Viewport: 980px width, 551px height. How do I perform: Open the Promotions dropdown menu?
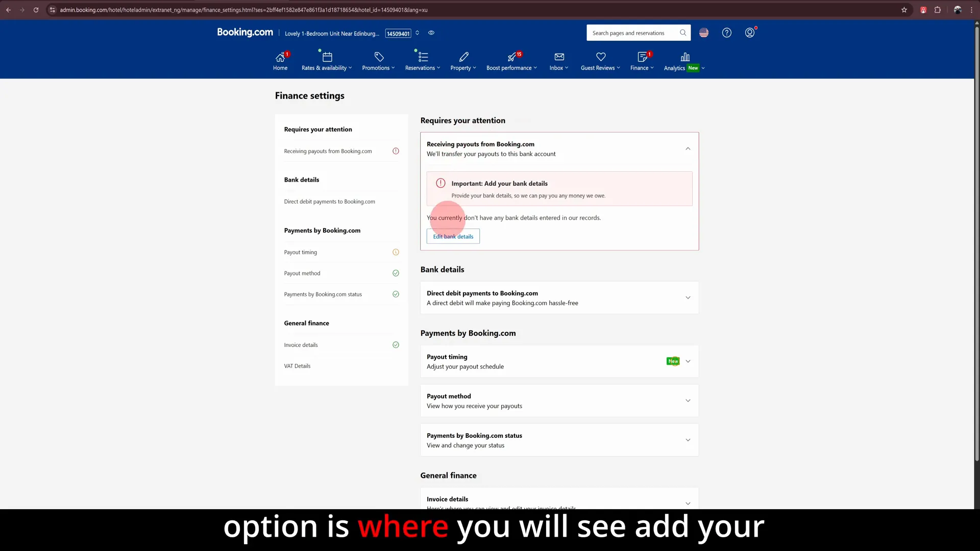(x=378, y=68)
